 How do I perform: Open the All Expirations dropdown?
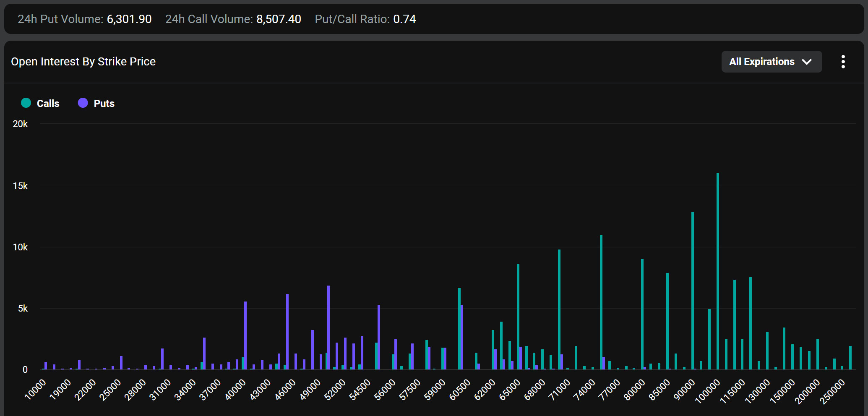[x=772, y=62]
